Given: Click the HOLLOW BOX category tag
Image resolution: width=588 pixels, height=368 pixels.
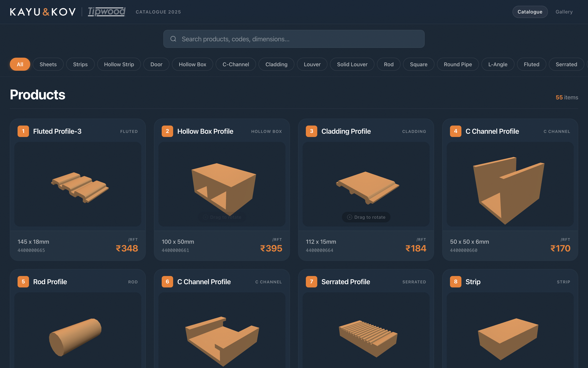Looking at the screenshot, I should (267, 131).
